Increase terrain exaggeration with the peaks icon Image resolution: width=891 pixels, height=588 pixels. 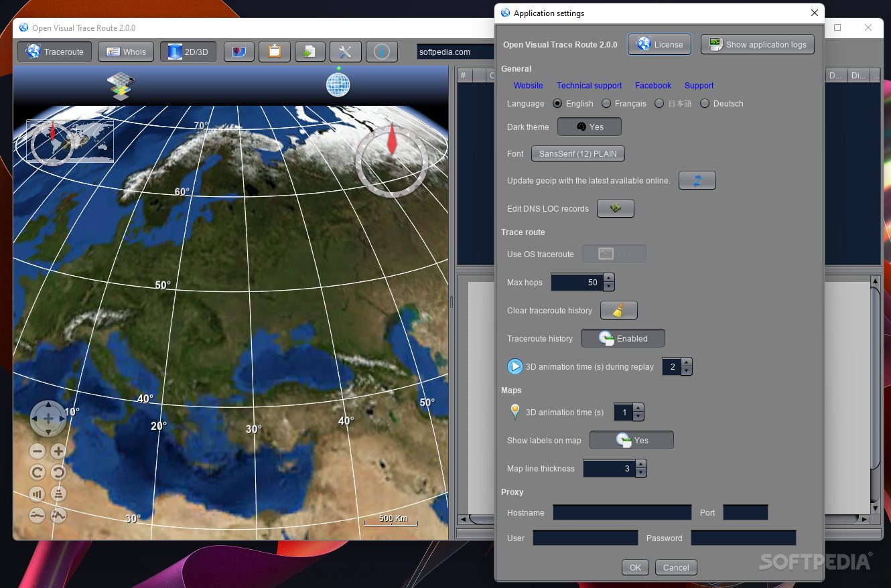click(x=58, y=516)
